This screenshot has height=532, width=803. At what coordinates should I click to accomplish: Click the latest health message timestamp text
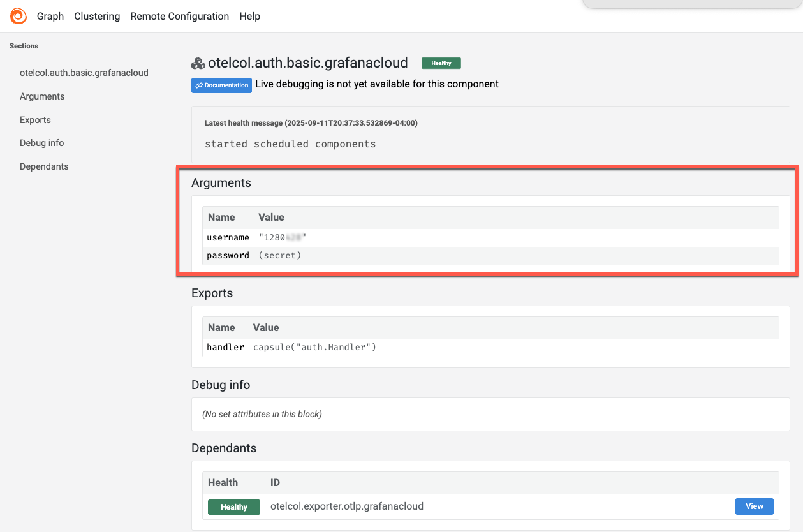pyautogui.click(x=311, y=122)
